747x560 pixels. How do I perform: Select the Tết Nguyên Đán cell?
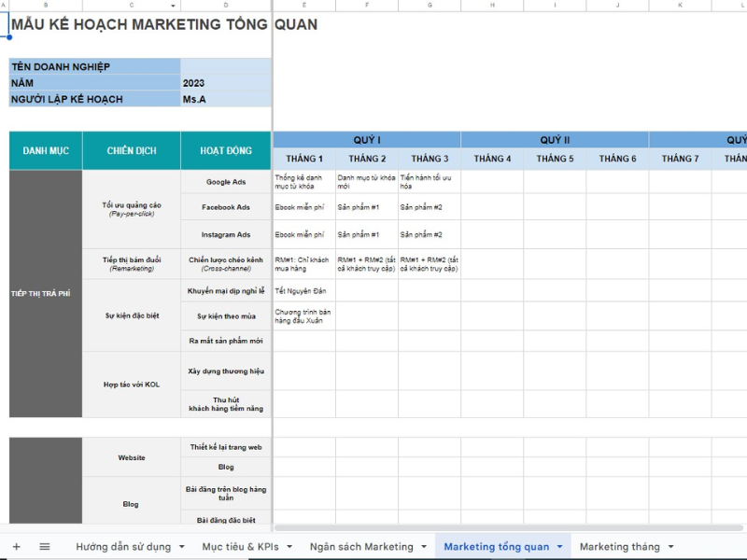(303, 291)
